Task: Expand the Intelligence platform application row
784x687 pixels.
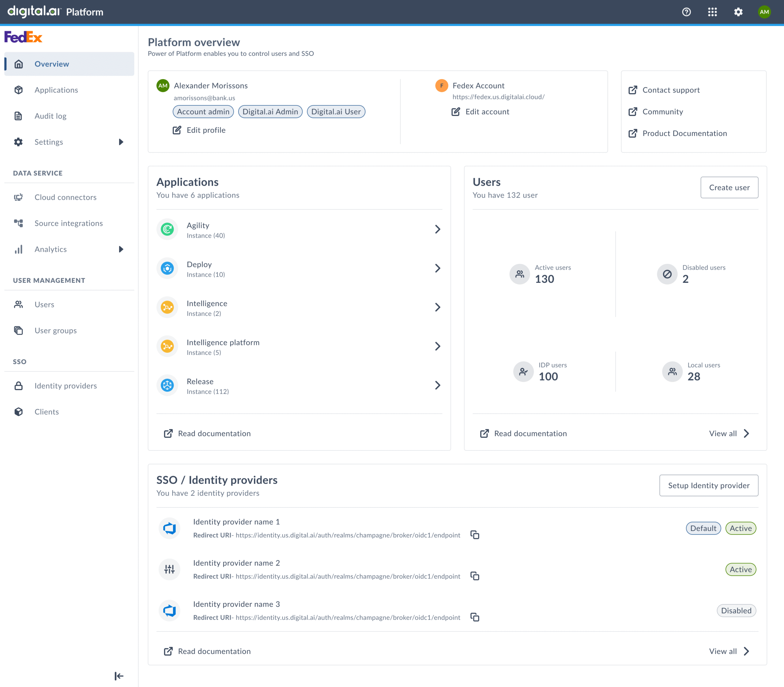Action: coord(438,346)
